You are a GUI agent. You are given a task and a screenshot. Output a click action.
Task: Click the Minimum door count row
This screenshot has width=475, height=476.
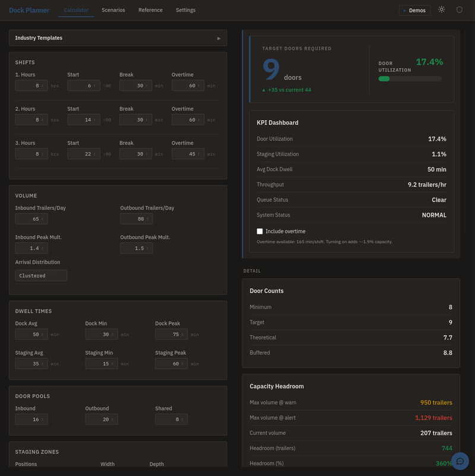[351, 307]
